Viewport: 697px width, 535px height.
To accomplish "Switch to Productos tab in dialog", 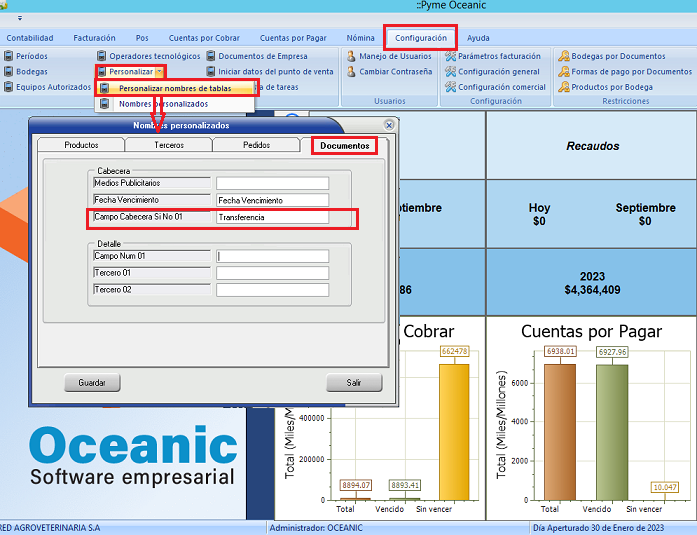I will (x=81, y=145).
